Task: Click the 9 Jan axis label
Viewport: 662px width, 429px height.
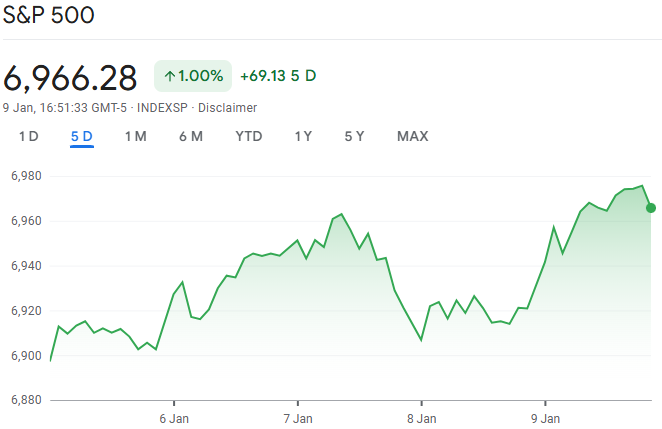Action: click(x=545, y=419)
